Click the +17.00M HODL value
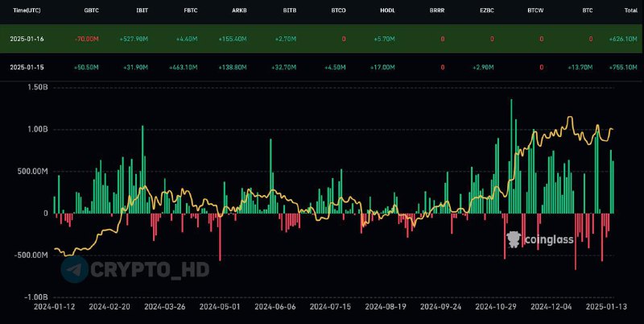Image resolution: width=644 pixels, height=324 pixels. pyautogui.click(x=383, y=68)
